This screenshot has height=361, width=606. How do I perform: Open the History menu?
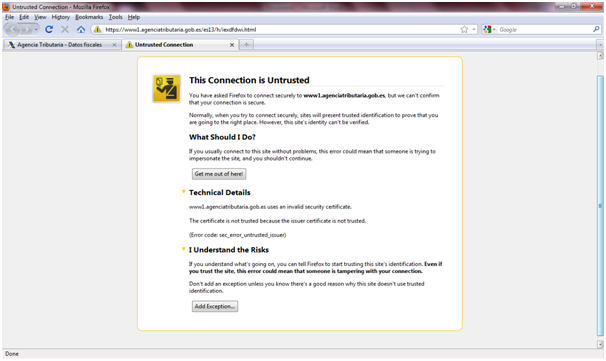point(61,17)
